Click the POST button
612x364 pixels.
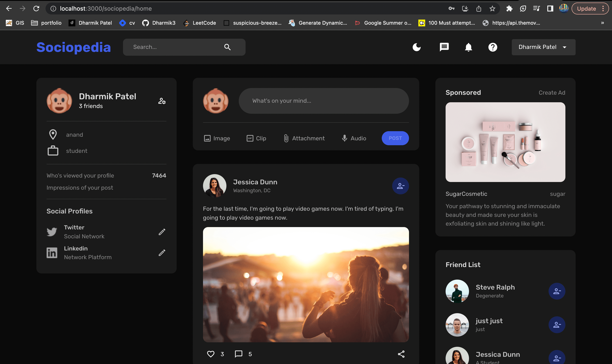[x=395, y=138]
